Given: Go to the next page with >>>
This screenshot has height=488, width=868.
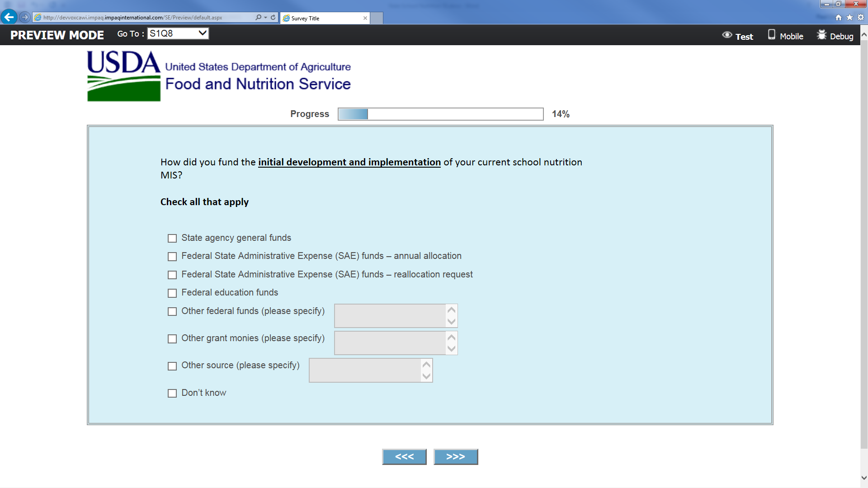Looking at the screenshot, I should (455, 457).
